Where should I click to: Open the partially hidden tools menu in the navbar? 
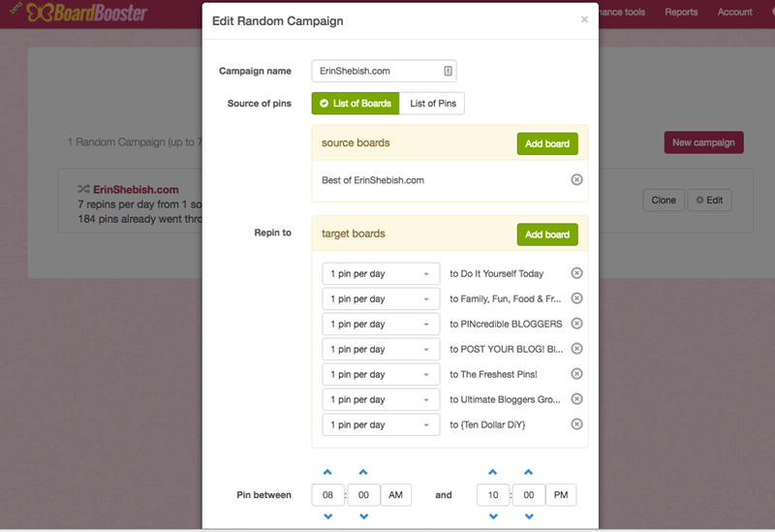coord(622,12)
